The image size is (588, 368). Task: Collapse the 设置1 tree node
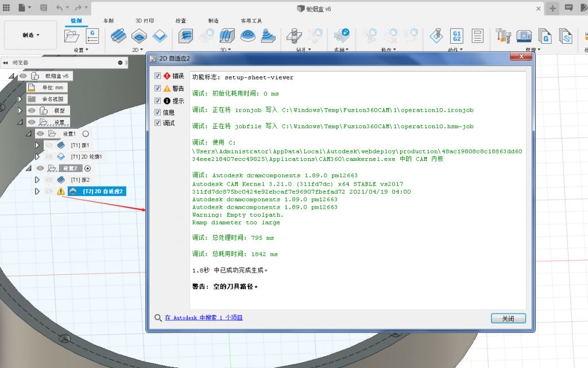point(29,133)
